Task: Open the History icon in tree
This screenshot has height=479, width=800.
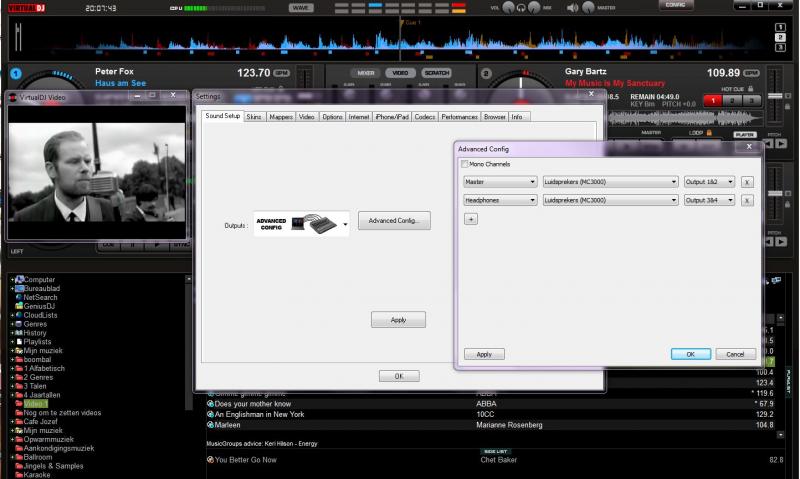Action: (19, 333)
